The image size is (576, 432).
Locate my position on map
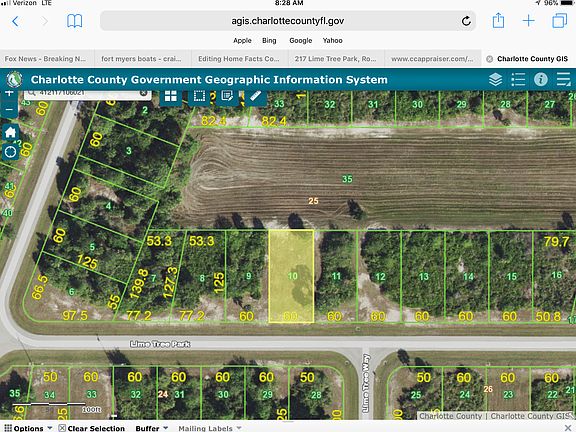[10, 151]
